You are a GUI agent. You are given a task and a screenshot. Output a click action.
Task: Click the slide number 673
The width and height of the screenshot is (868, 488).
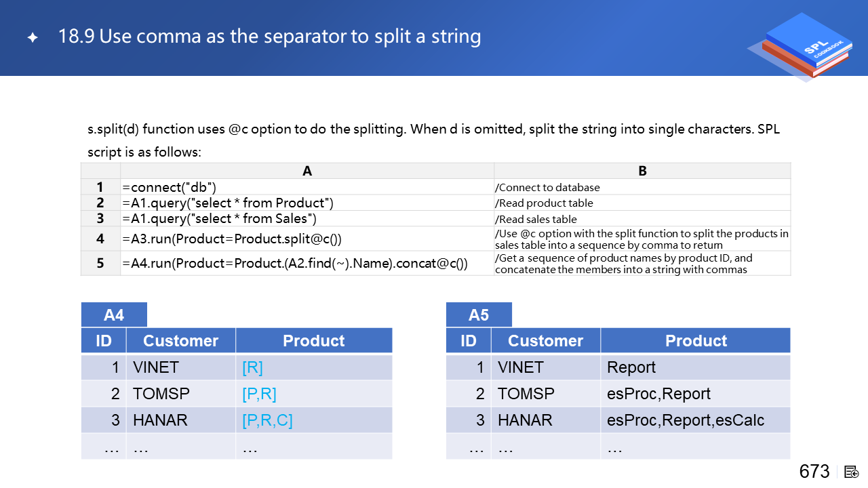[x=814, y=472]
